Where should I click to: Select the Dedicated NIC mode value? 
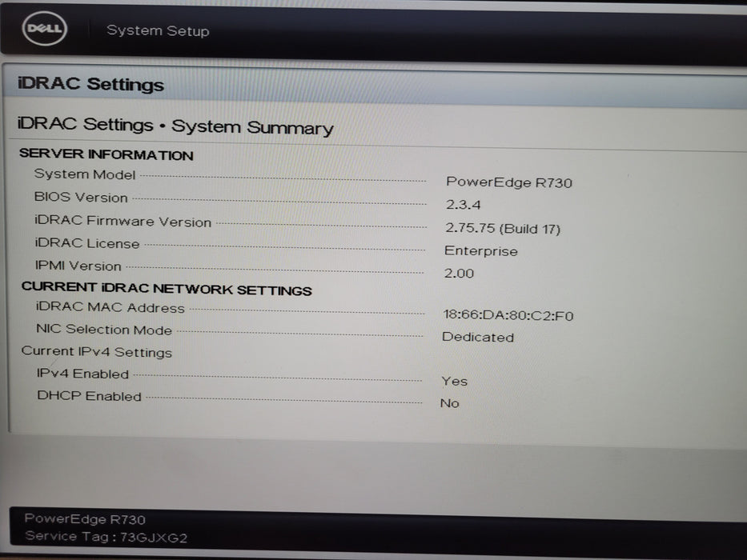point(478,337)
